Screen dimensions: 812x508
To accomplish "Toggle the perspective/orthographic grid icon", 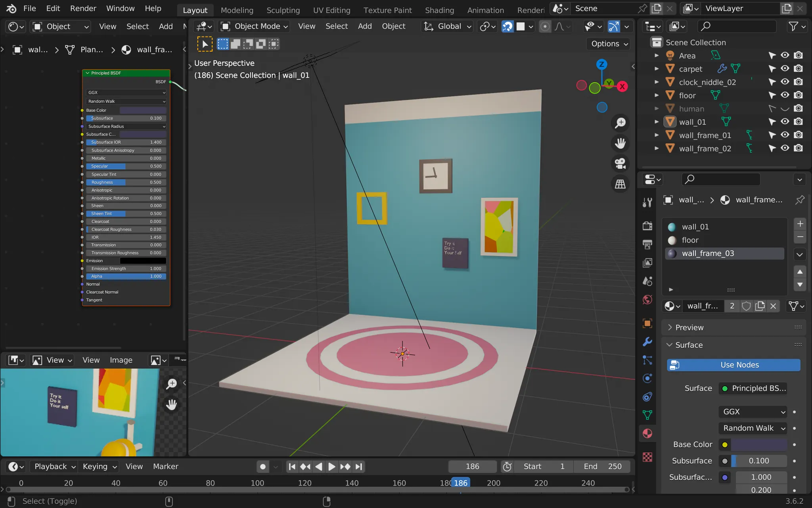I will coord(620,184).
